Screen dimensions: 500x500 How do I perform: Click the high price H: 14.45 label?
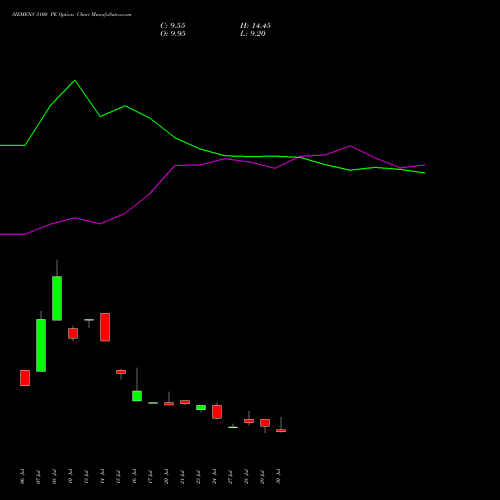[255, 26]
